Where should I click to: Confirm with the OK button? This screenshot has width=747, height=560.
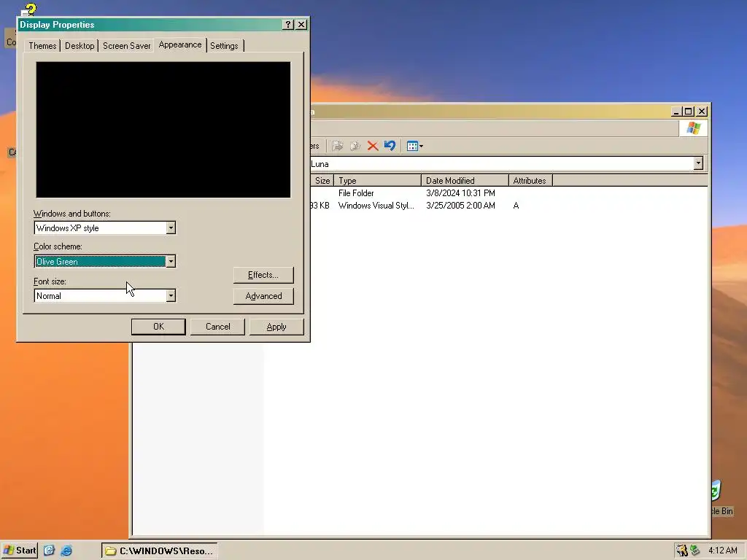click(158, 327)
